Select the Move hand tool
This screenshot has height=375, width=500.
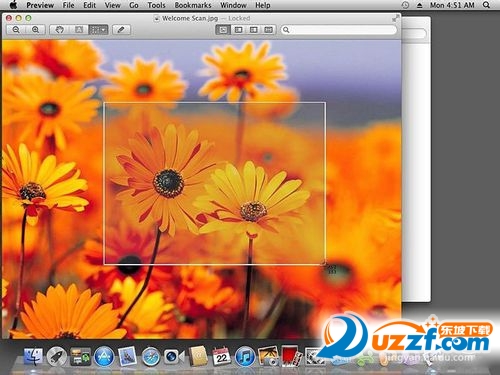pos(59,30)
